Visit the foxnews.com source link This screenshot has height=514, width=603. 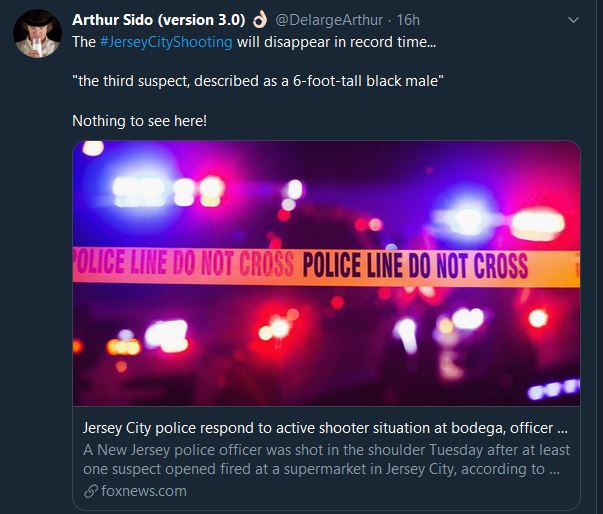tap(144, 491)
